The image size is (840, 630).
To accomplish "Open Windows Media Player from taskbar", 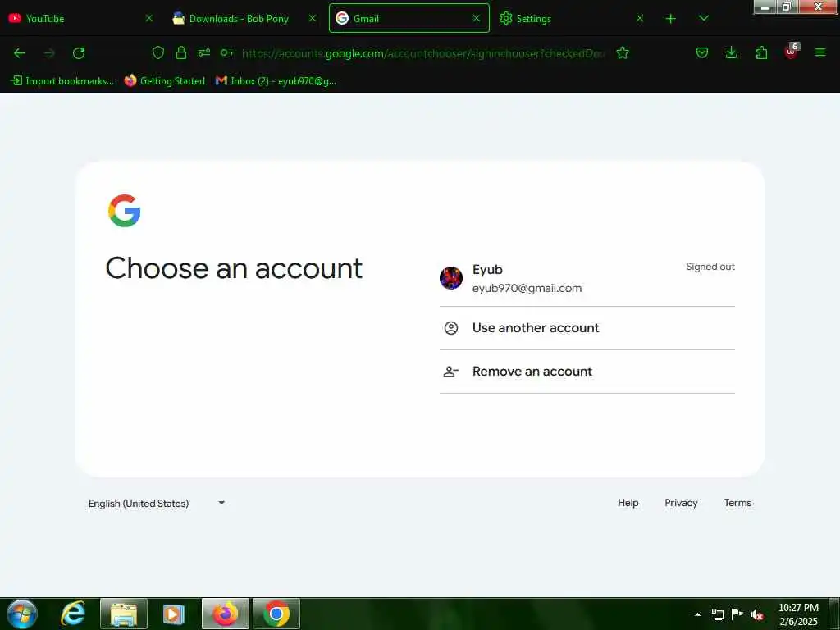I will point(173,614).
